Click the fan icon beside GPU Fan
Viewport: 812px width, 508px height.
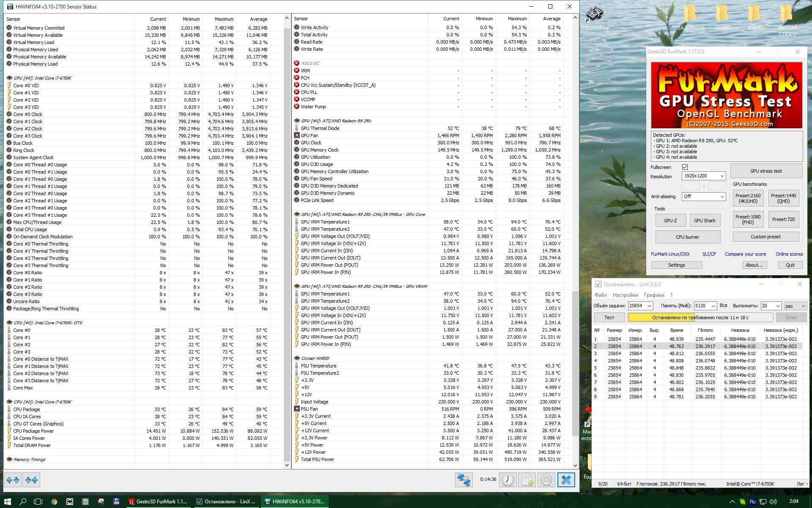click(x=297, y=135)
